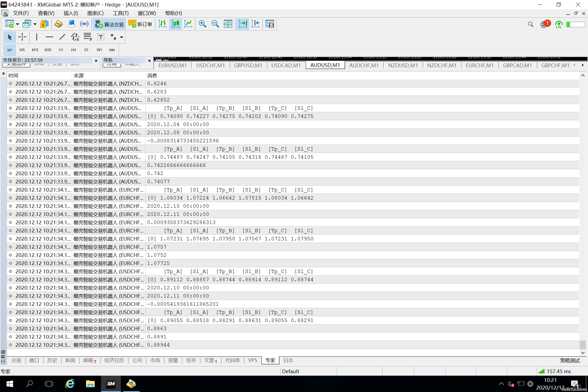Viewport: 588px width, 392px height.
Task: Select the vertical line tool
Action: pos(36,37)
